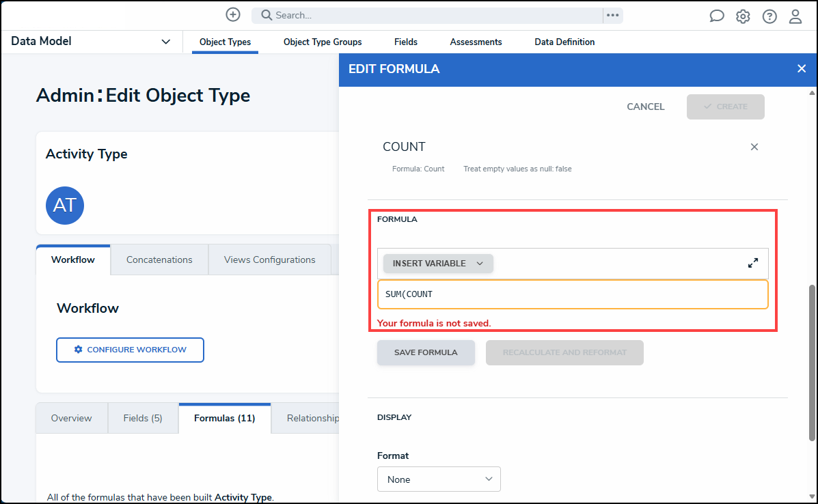The width and height of the screenshot is (818, 504).
Task: Close the Edit Formula panel
Action: [x=802, y=69]
